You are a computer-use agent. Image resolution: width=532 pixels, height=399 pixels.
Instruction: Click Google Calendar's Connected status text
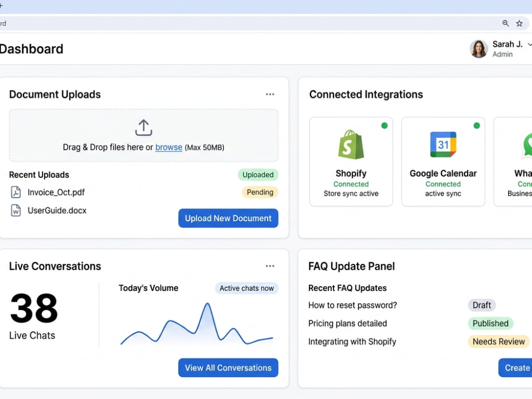click(443, 184)
